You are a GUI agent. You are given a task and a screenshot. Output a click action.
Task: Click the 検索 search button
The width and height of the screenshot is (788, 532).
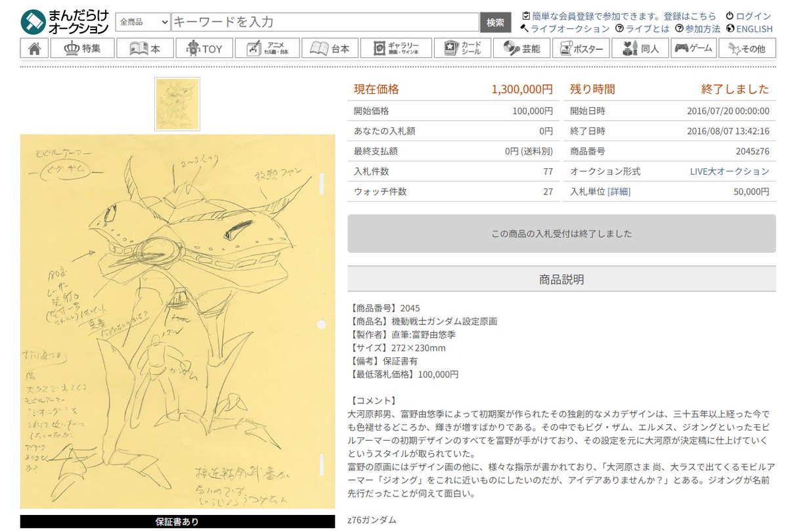pos(496,22)
